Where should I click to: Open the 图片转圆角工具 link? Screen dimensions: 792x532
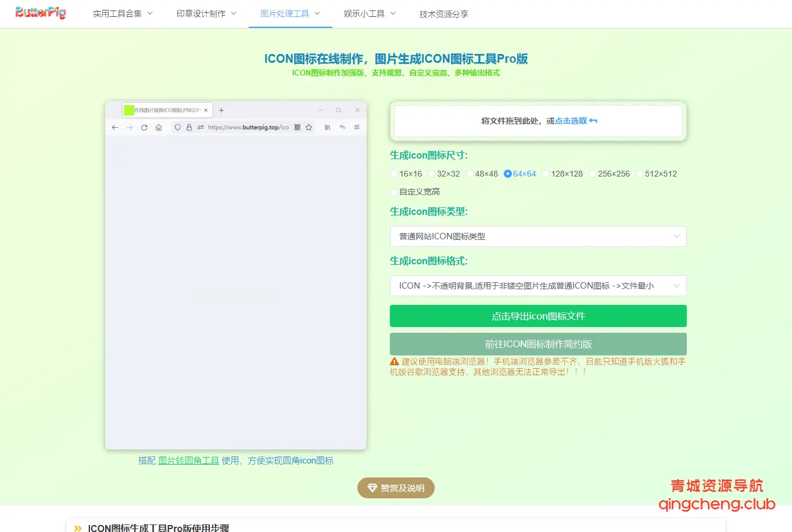pos(187,460)
